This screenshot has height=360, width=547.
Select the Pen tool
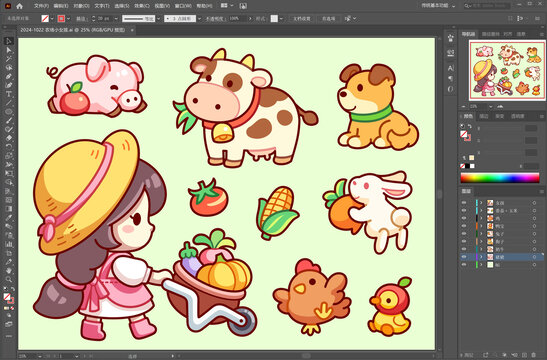[9, 76]
